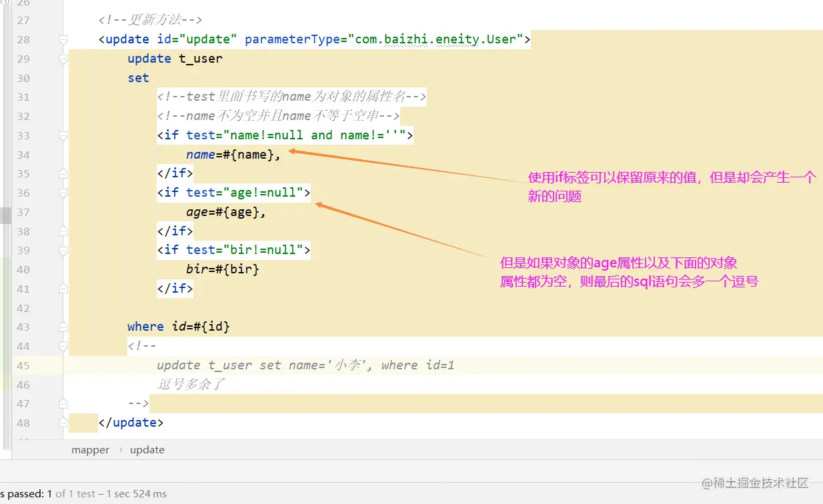Click on the update id="update" opening tag
This screenshot has height=504, width=823.
point(314,39)
